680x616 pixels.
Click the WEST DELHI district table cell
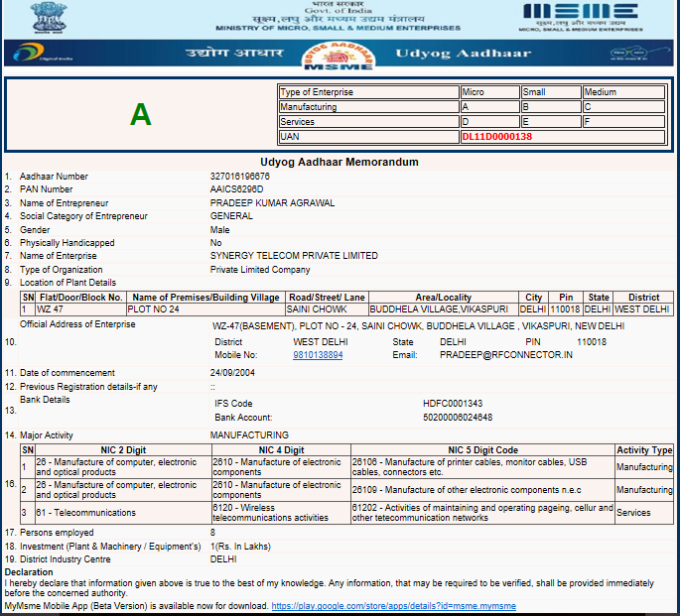[643, 309]
